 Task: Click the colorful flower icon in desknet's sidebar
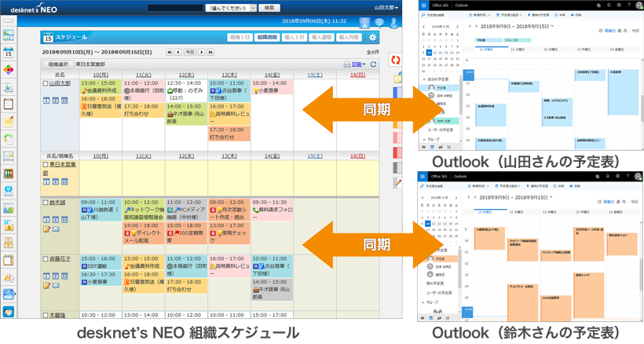tap(8, 70)
